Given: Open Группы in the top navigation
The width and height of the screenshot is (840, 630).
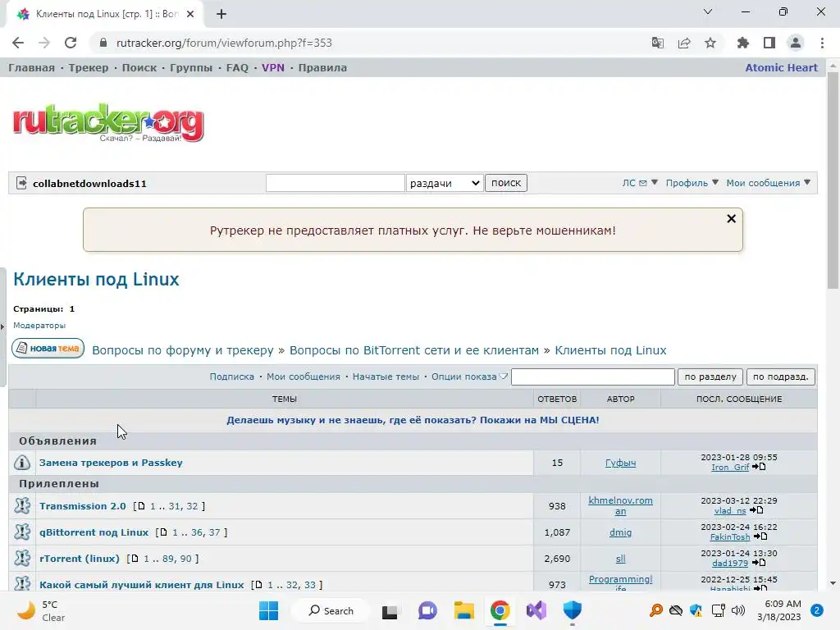Looking at the screenshot, I should click(x=191, y=67).
